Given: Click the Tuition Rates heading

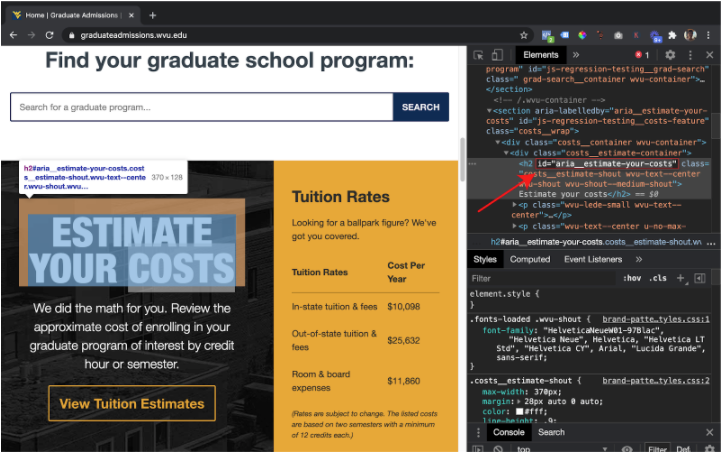Looking at the screenshot, I should click(x=341, y=197).
